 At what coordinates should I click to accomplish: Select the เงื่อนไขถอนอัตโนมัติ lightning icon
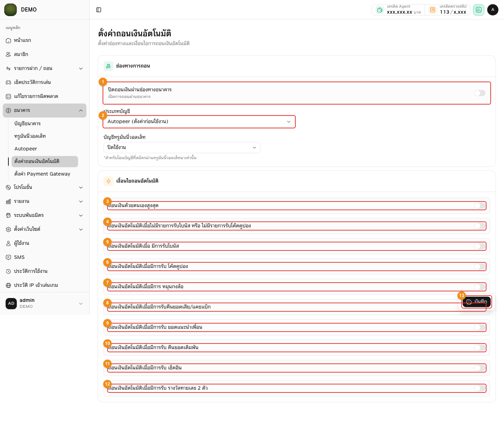(108, 181)
